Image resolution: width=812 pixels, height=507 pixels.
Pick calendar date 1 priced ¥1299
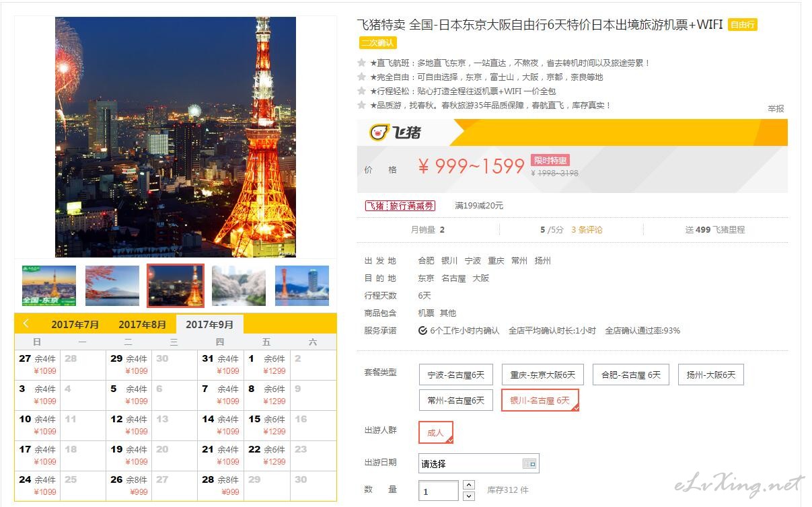267,365
